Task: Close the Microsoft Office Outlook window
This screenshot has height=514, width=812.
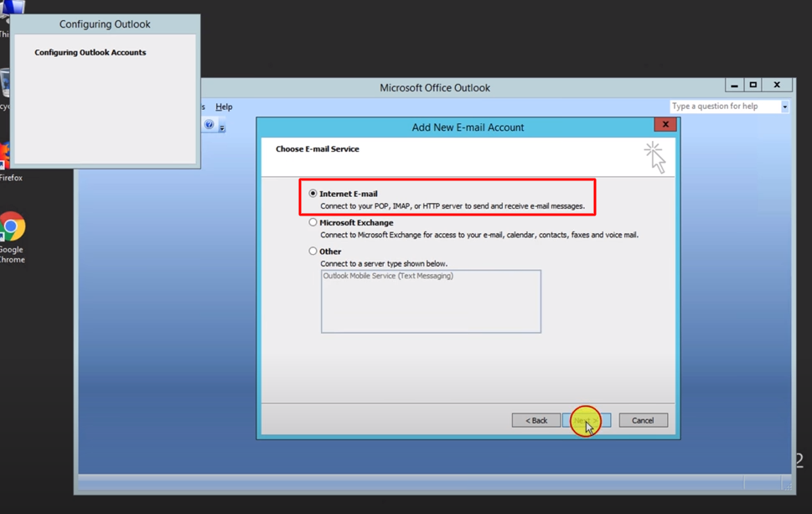Action: (777, 85)
